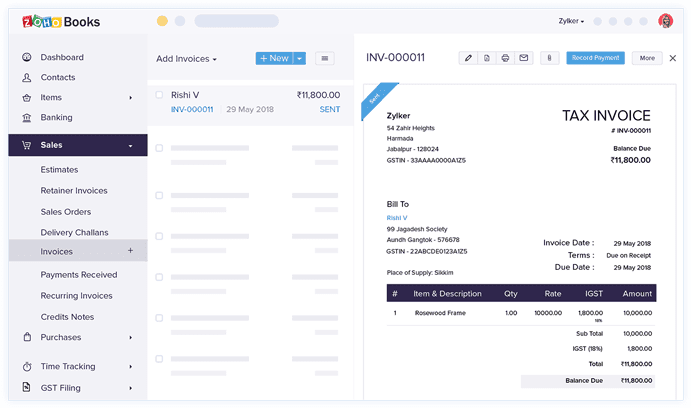Email the invoice using envelope icon

tap(524, 58)
